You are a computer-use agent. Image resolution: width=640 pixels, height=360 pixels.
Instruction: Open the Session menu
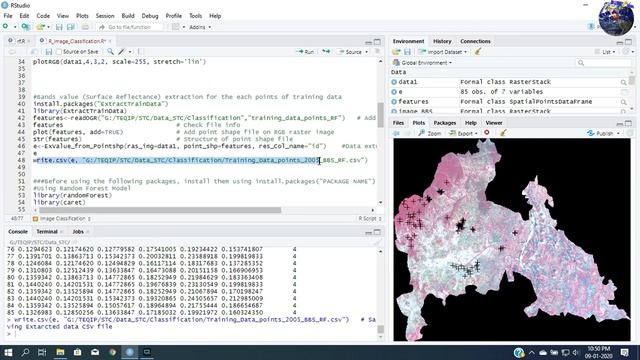[x=105, y=16]
